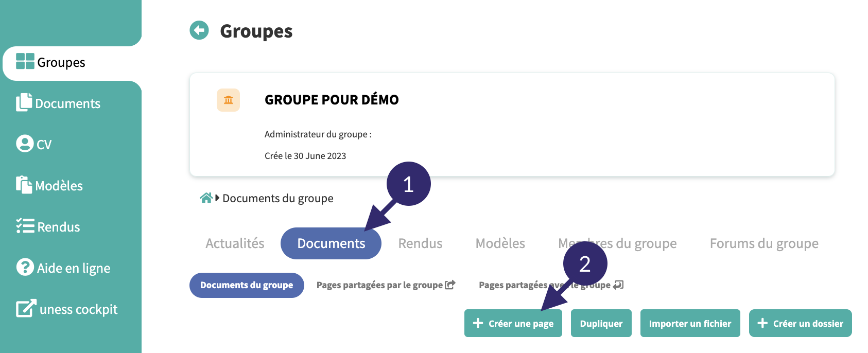Click the Documents copy icon in sidebar
Screen dimensions: 868x353
tap(24, 102)
